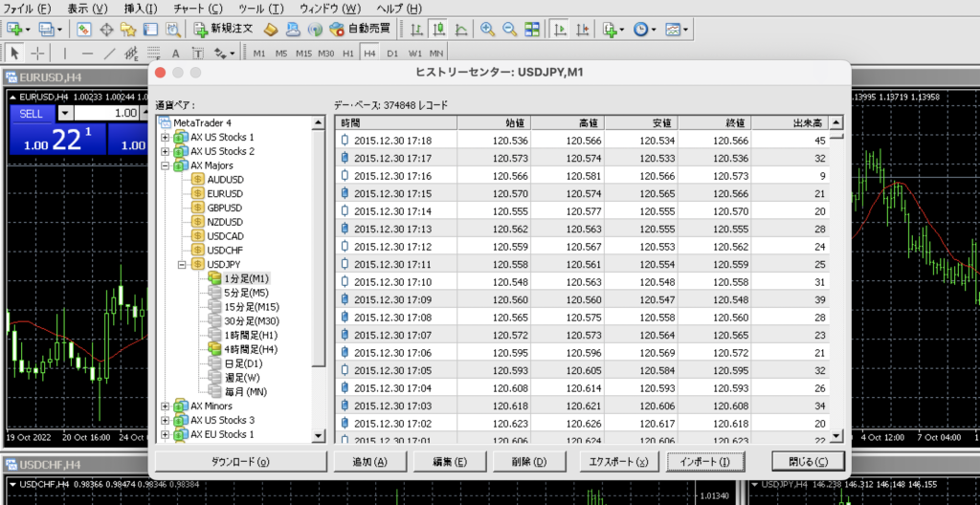Select the text label 'T' tool
The height and width of the screenshot is (505, 980).
pos(197,54)
